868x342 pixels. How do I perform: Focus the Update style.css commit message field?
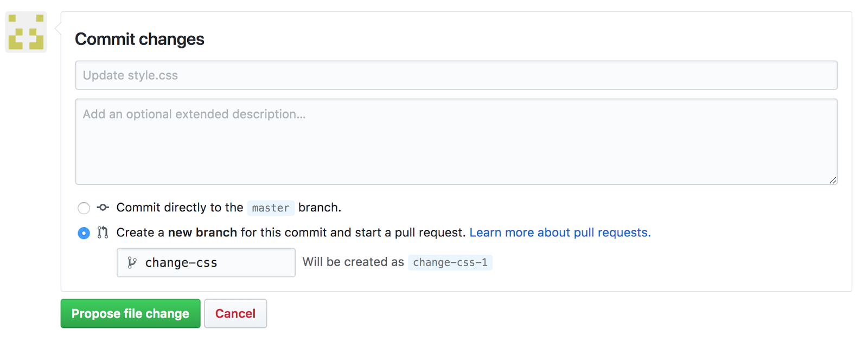point(456,75)
